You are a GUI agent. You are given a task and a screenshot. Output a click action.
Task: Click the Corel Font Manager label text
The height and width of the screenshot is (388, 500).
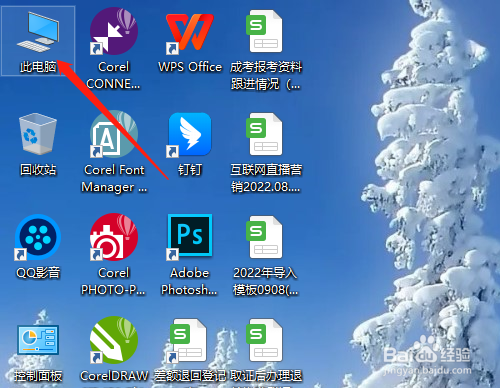(114, 178)
